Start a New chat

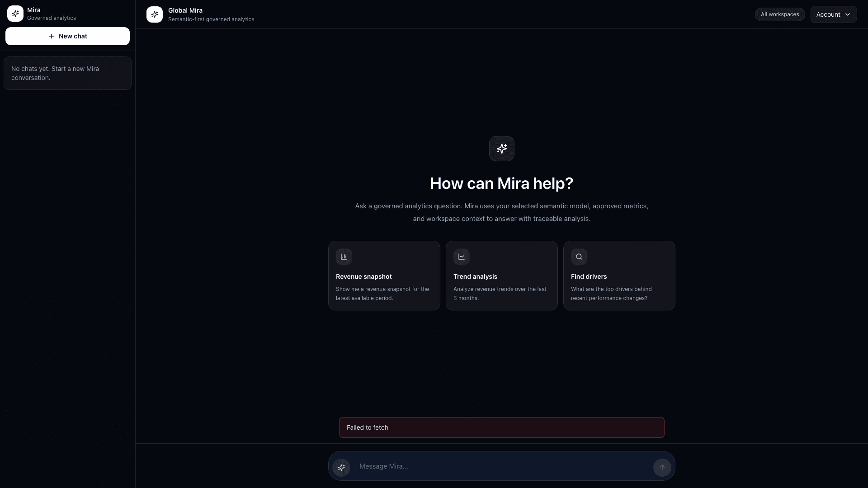[x=67, y=36]
